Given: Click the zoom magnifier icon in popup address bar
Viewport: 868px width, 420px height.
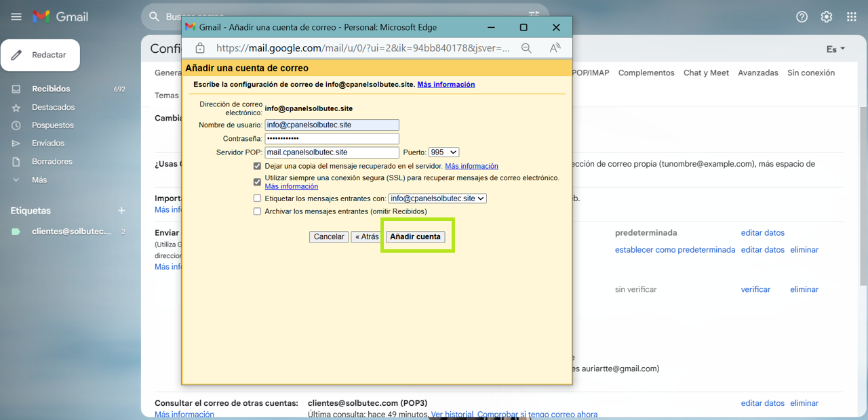Looking at the screenshot, I should click(x=526, y=48).
